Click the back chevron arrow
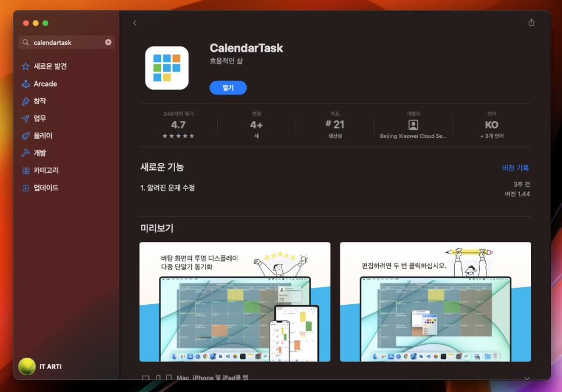This screenshot has width=562, height=392. tap(135, 23)
